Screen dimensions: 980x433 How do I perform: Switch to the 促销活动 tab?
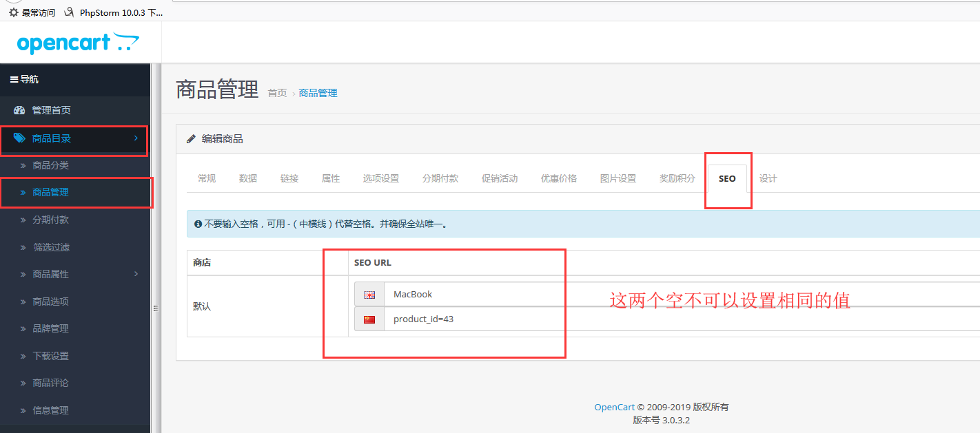point(500,178)
